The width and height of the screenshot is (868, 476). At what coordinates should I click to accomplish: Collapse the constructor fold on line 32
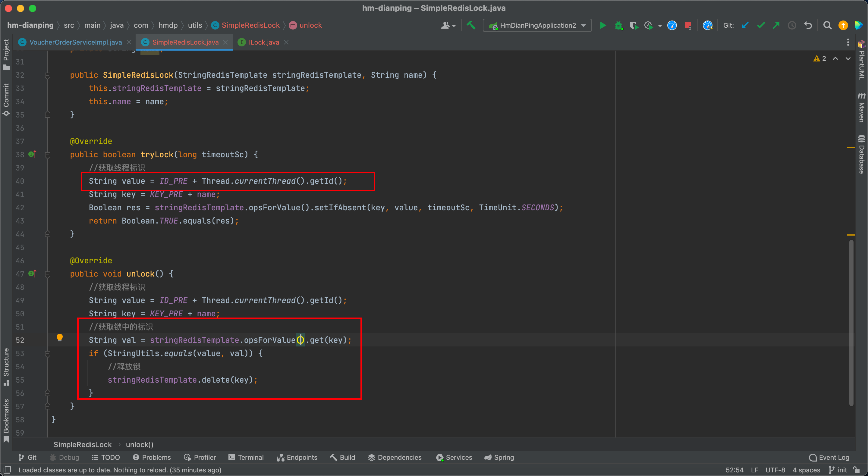[48, 75]
